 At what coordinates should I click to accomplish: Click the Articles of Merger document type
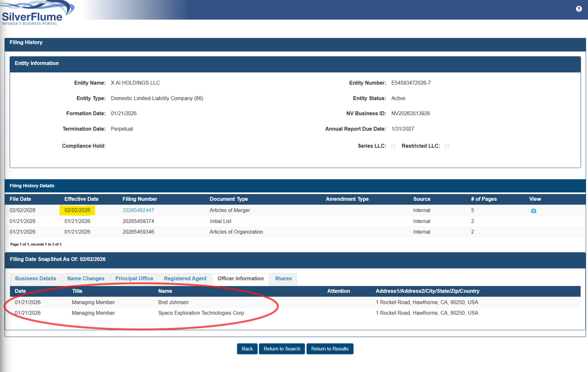click(x=230, y=210)
